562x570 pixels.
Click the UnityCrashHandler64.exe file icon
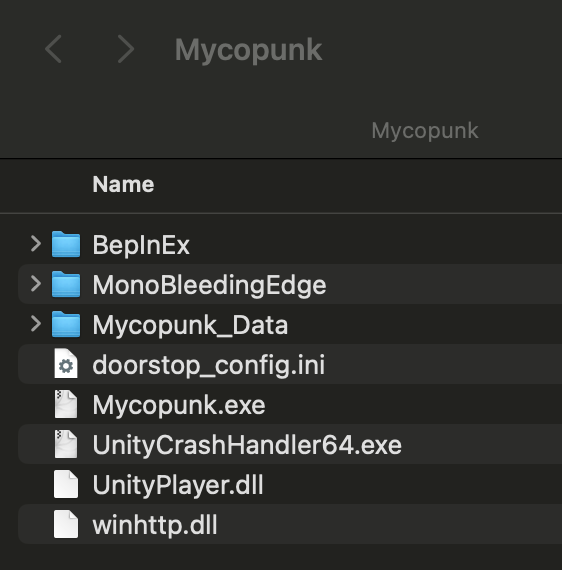coord(66,444)
